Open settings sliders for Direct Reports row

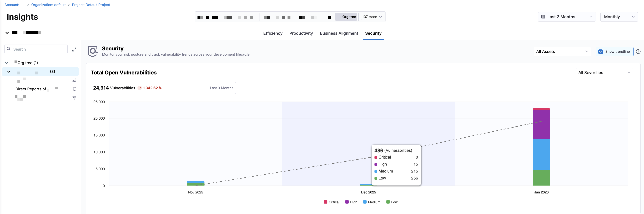74,89
